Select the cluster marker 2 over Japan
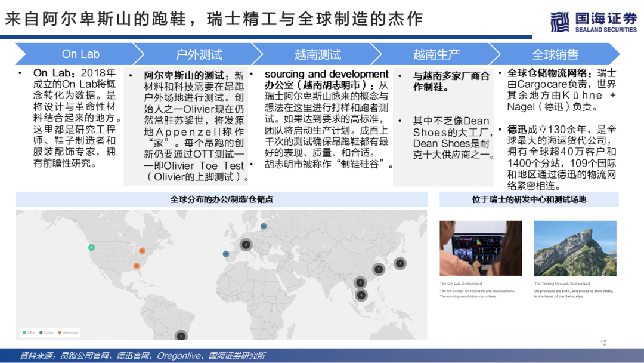 [x=400, y=263]
